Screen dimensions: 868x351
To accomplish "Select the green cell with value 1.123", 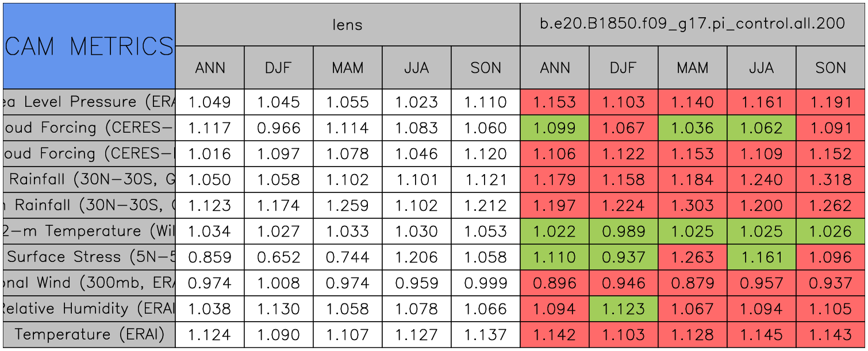I will [623, 309].
